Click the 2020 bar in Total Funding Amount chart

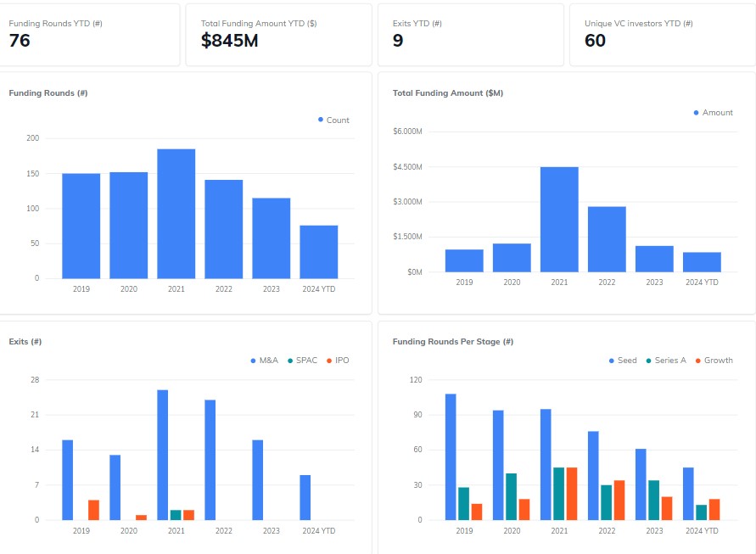(x=512, y=258)
